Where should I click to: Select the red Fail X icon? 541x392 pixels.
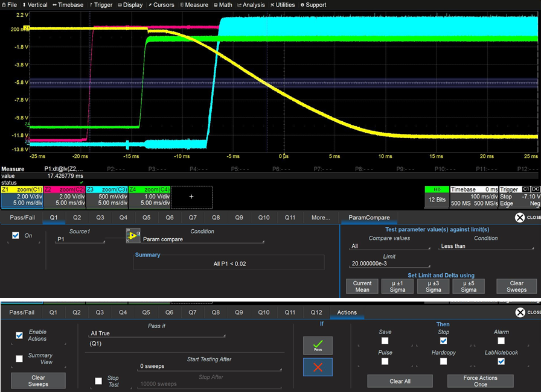pos(318,366)
